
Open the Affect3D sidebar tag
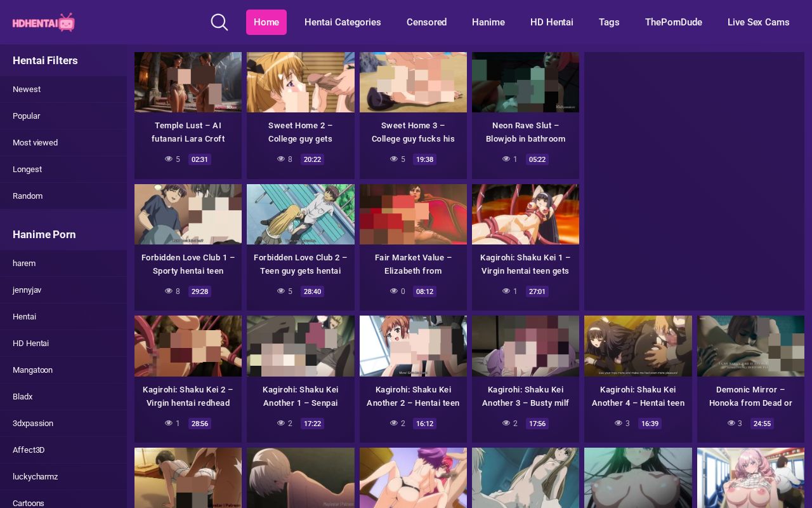pyautogui.click(x=63, y=450)
